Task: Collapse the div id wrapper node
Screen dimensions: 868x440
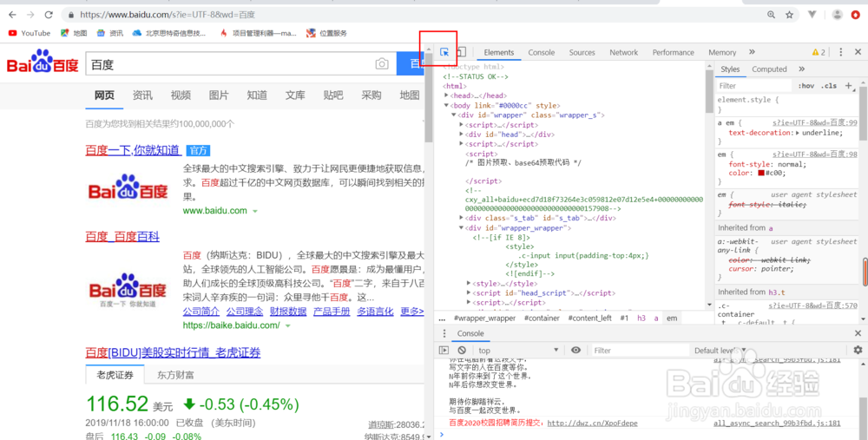Action: (x=453, y=115)
